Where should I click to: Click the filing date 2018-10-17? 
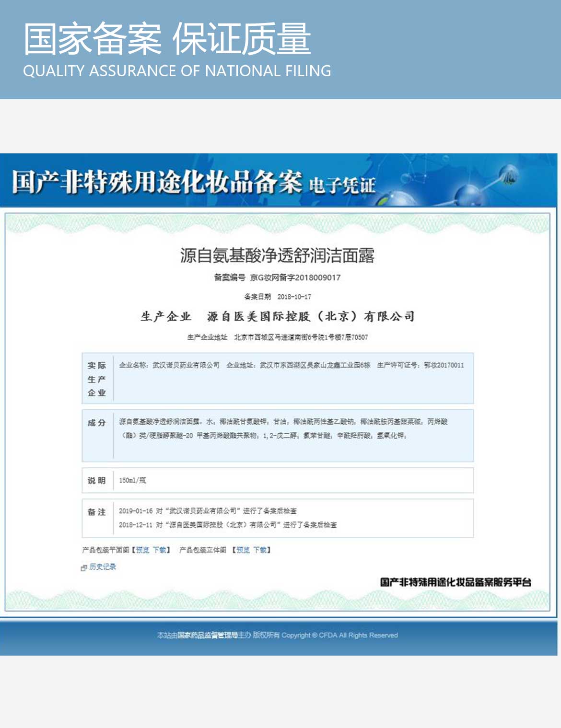(294, 297)
